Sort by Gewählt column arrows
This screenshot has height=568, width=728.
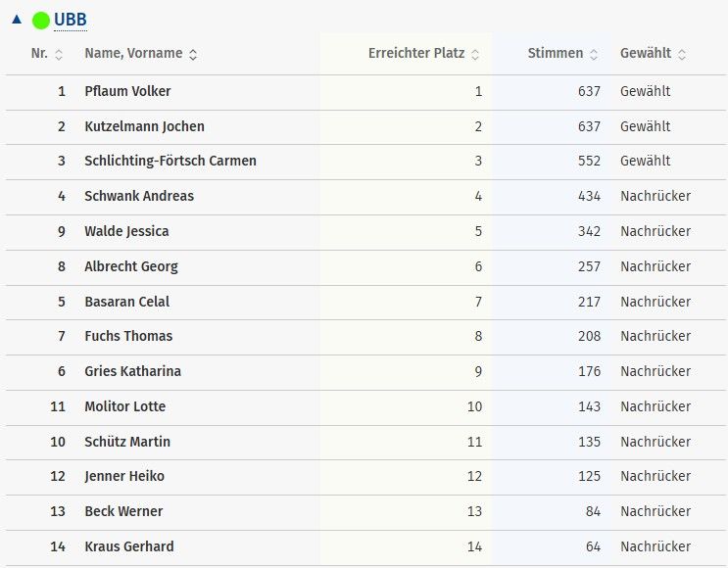pos(682,55)
